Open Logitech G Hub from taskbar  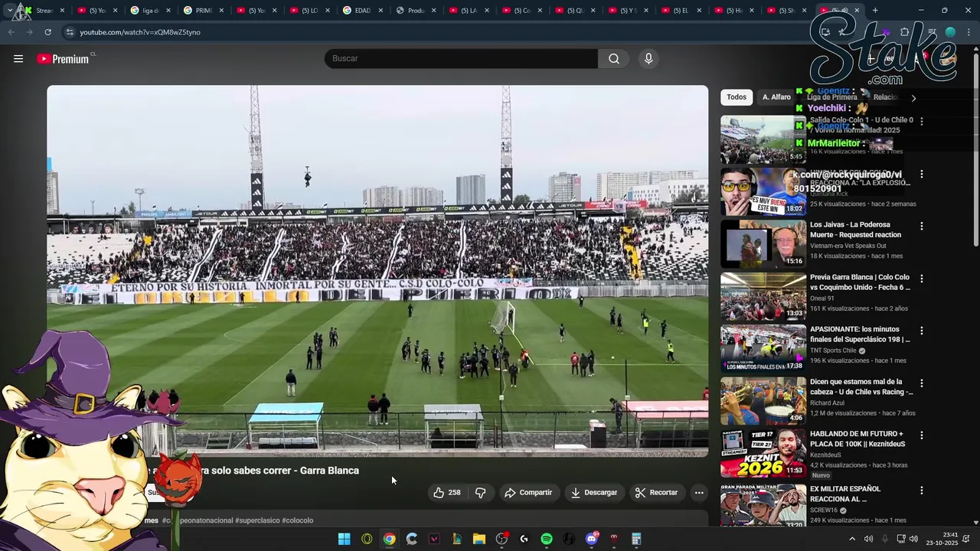pyautogui.click(x=524, y=539)
